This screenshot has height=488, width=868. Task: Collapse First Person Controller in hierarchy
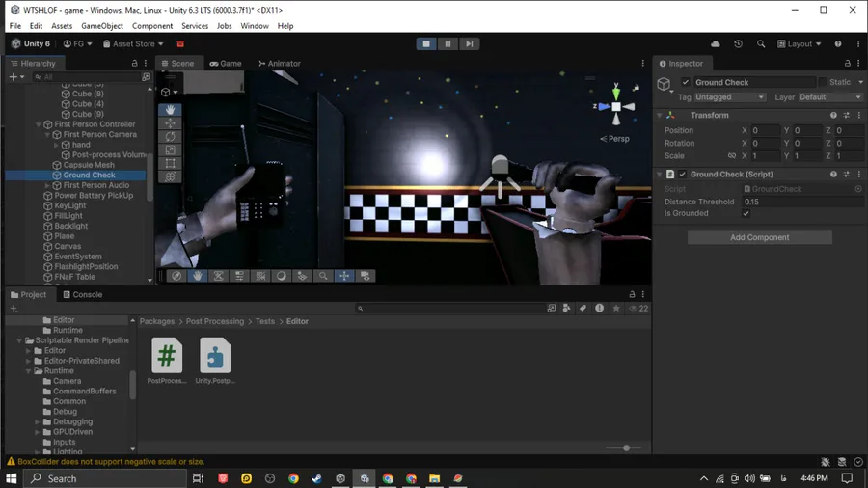point(39,124)
